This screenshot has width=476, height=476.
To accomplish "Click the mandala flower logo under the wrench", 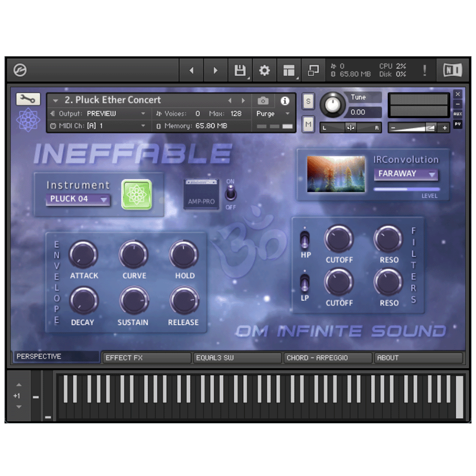I will (x=28, y=120).
